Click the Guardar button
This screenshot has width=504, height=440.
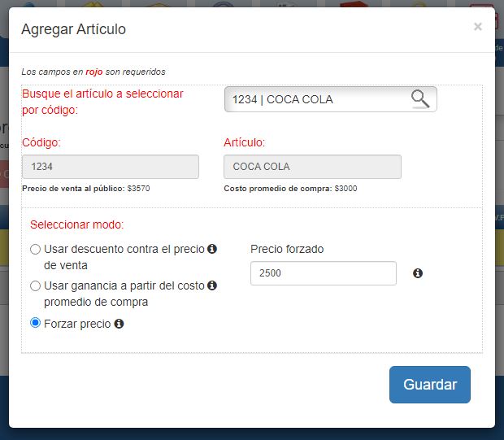coord(430,385)
